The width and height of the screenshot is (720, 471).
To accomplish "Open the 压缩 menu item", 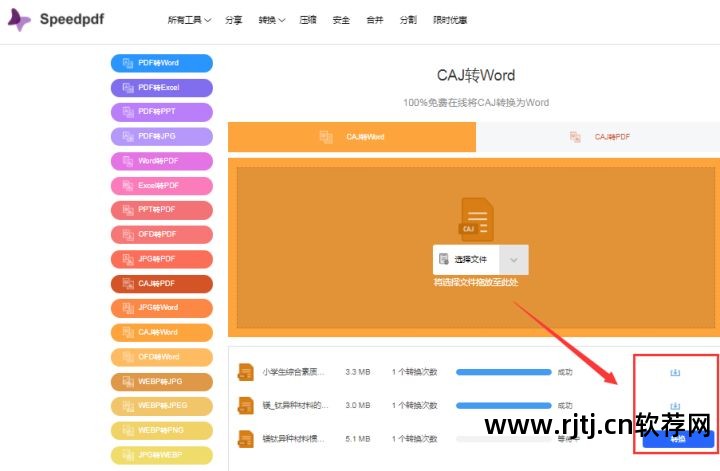I will (x=308, y=20).
